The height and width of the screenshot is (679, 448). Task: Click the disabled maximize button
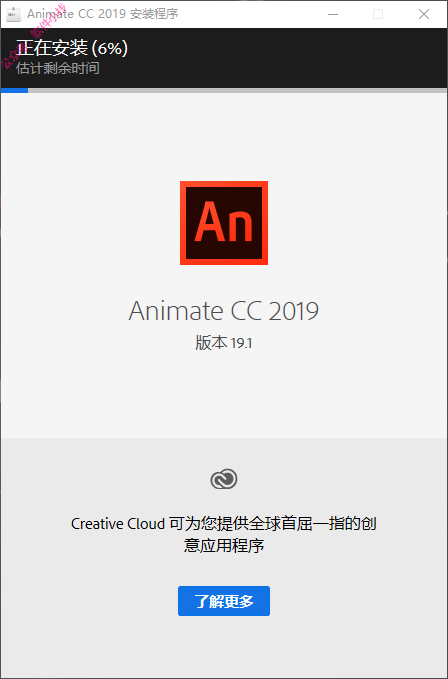[x=378, y=14]
